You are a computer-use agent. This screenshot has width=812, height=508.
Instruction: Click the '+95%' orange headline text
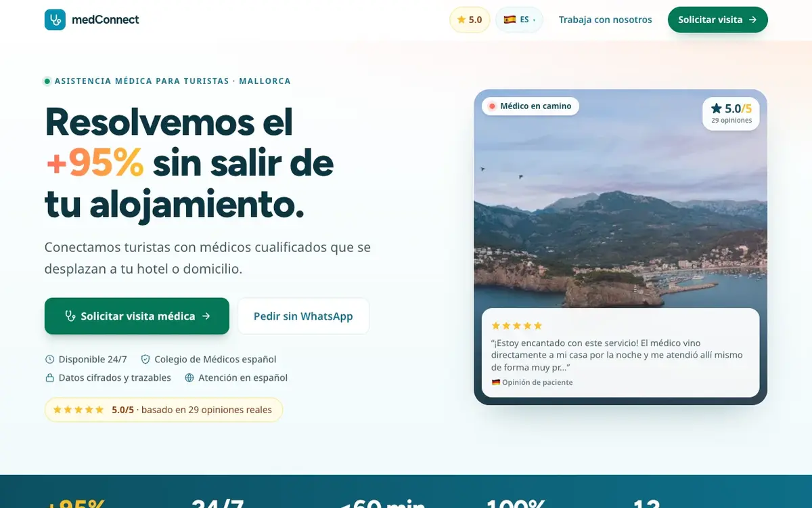[95, 163]
